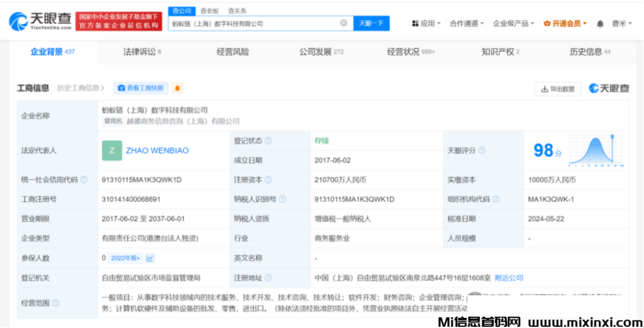Viewport: 644px width, 328px height.
Task: Open the 2022年报 year selector
Action: tap(126, 258)
